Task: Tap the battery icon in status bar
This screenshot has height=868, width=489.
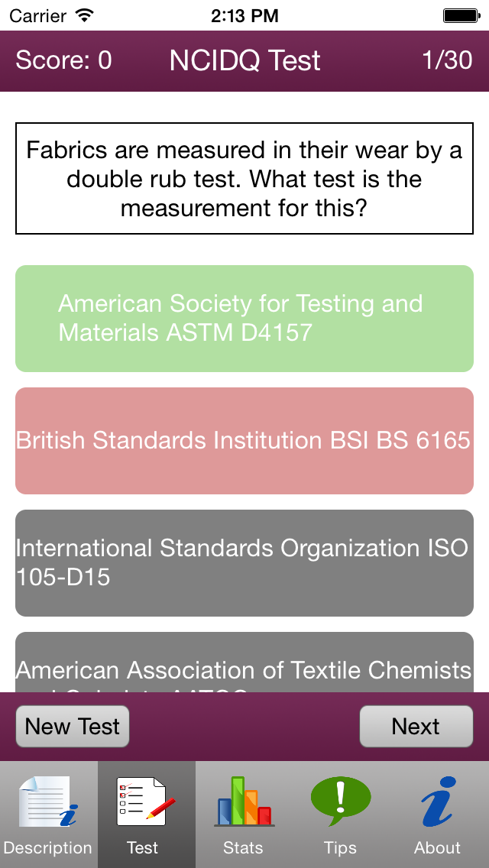Action: (461, 15)
